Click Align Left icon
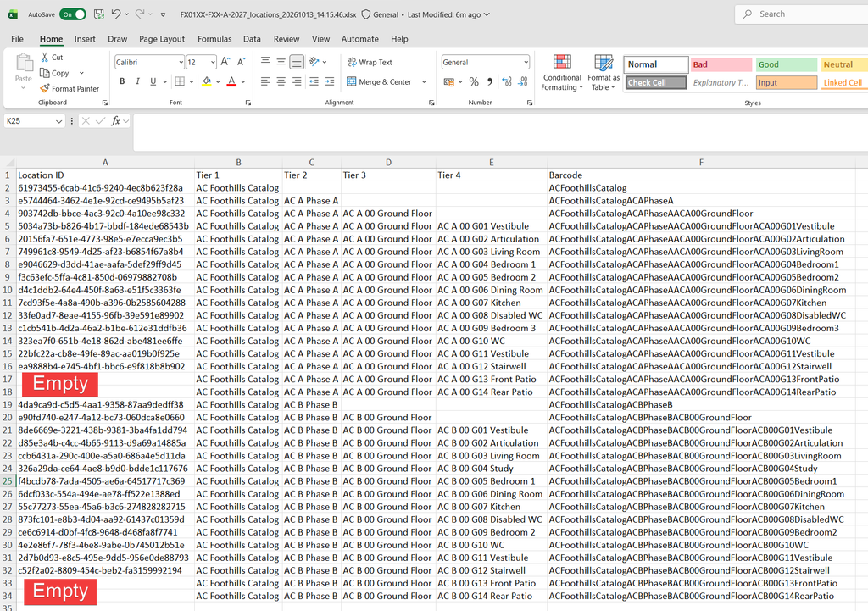This screenshot has height=611, width=868. (265, 81)
